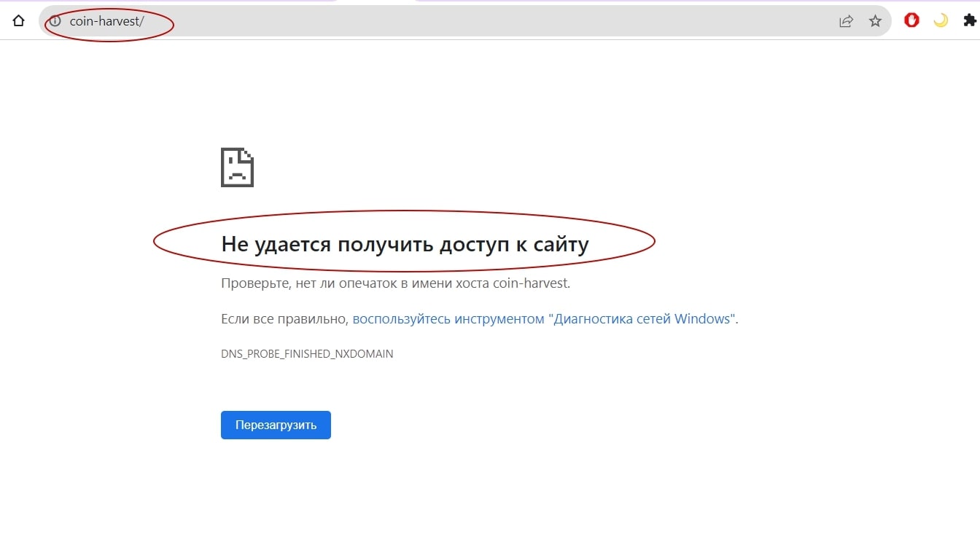
Task: Open the "Диагностика сетей Windows" link
Action: click(545, 319)
